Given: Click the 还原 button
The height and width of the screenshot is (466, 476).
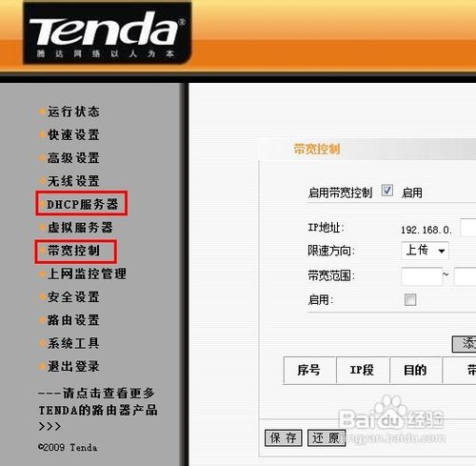Looking at the screenshot, I should click(327, 438).
